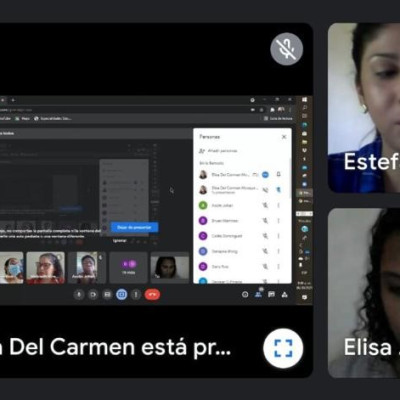400x400 pixels.
Task: Toggle the camera button in the shared call bar
Action: [x=93, y=295]
